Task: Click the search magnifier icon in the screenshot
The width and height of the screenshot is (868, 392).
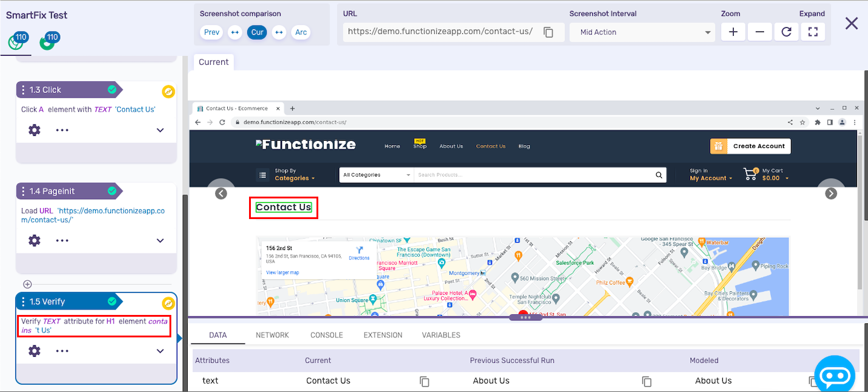Action: (x=659, y=175)
